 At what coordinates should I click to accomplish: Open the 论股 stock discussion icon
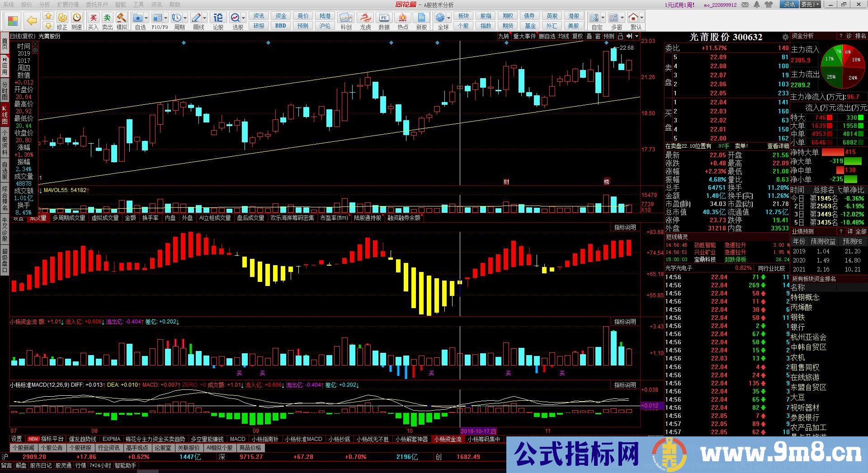click(x=218, y=21)
